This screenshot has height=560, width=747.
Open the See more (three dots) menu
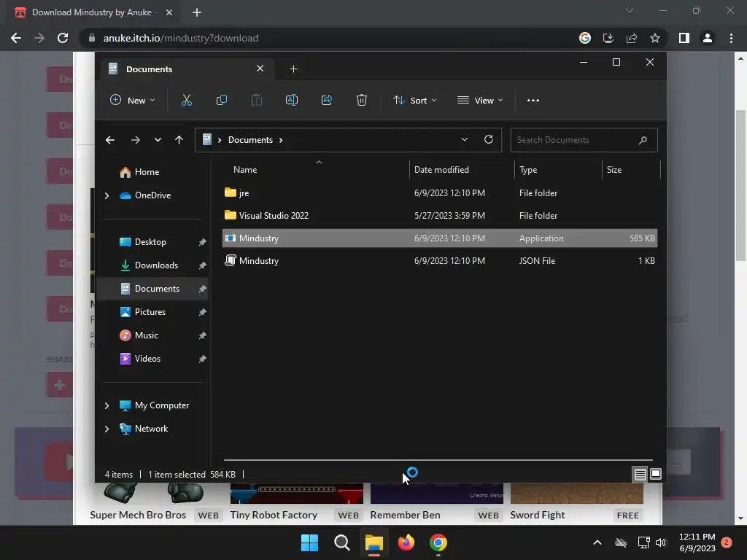pyautogui.click(x=533, y=101)
